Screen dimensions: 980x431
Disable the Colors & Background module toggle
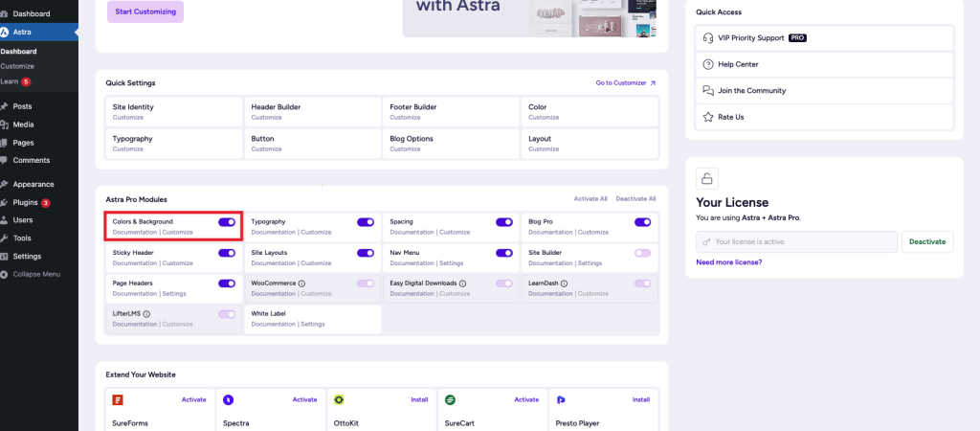[x=227, y=222]
